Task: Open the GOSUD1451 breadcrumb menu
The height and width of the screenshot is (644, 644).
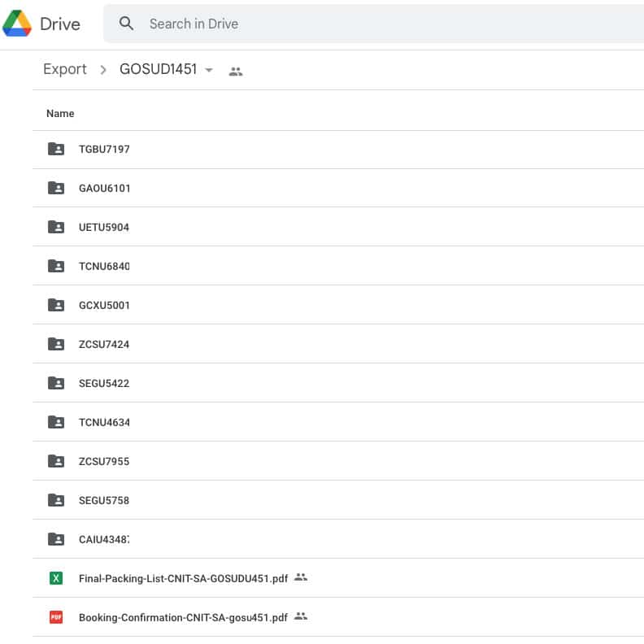Action: coord(159,70)
